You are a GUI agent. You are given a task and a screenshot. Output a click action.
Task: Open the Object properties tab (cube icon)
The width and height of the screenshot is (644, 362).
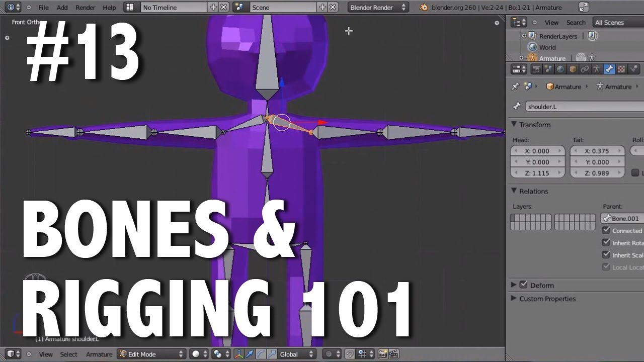573,69
